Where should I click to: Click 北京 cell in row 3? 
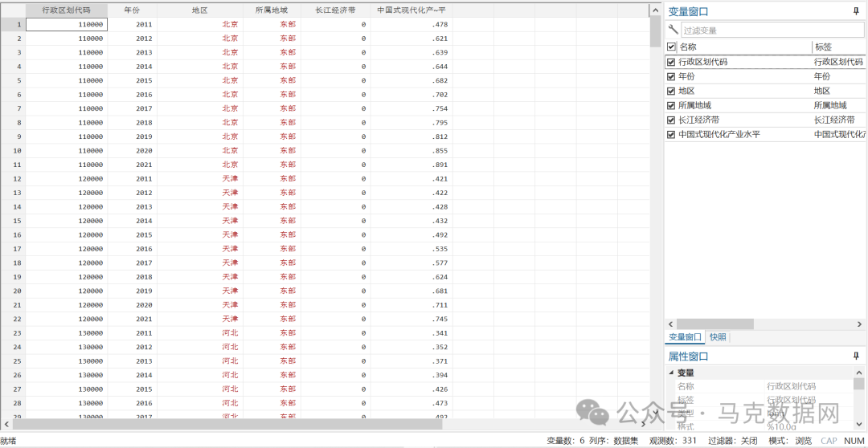click(200, 52)
